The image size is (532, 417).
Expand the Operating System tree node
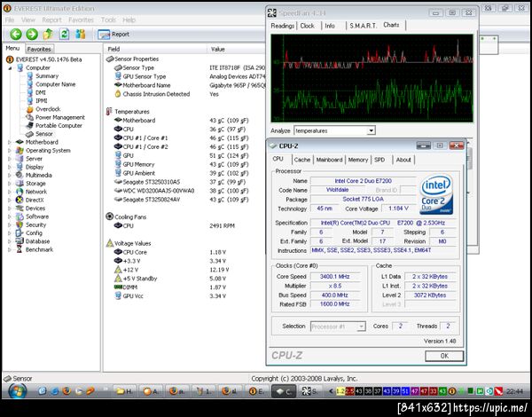coord(10,151)
